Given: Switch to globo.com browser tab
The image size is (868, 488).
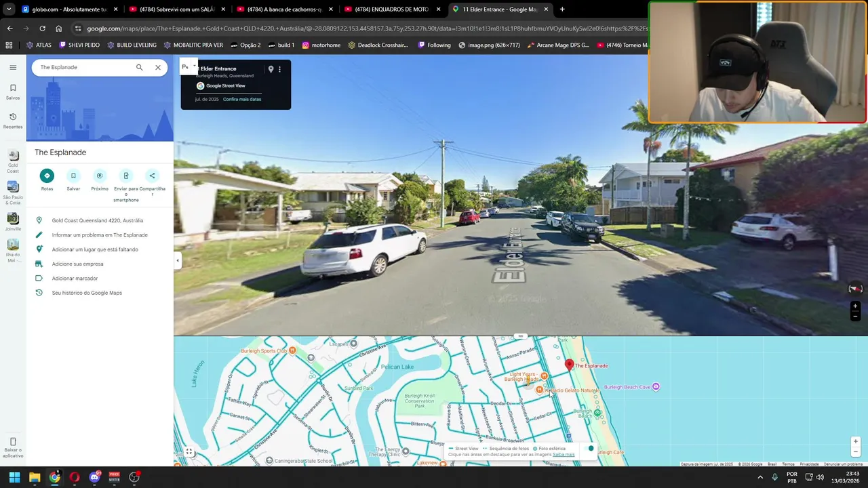Looking at the screenshot, I should (69, 9).
